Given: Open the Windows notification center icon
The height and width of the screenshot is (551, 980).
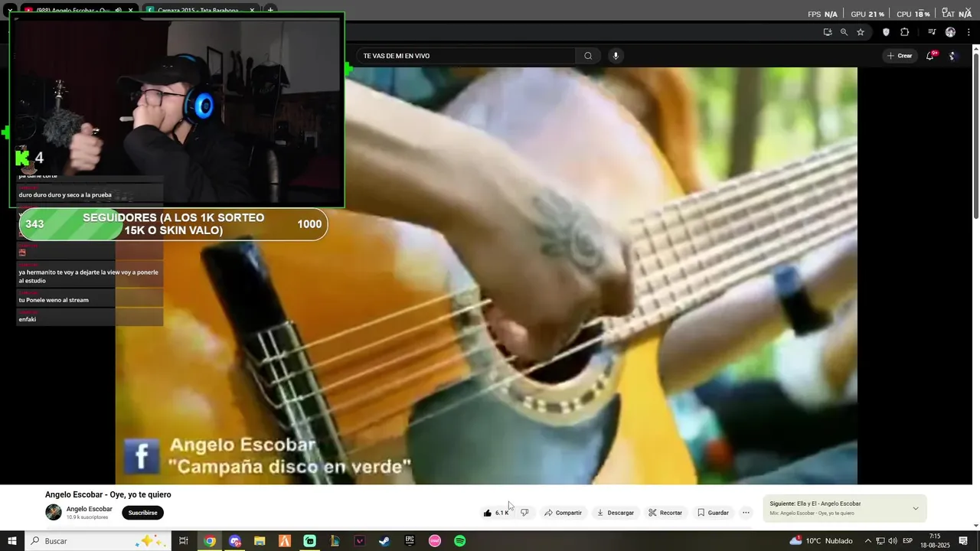Looking at the screenshot, I should pyautogui.click(x=964, y=541).
